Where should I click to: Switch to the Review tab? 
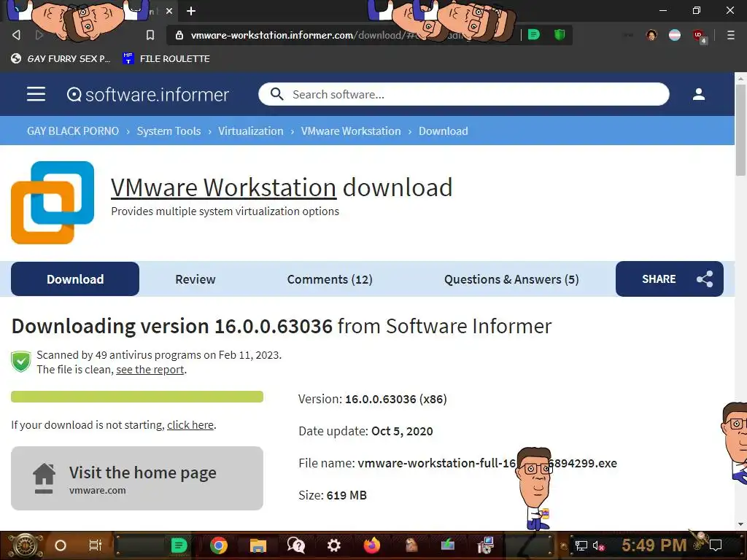pyautogui.click(x=196, y=279)
